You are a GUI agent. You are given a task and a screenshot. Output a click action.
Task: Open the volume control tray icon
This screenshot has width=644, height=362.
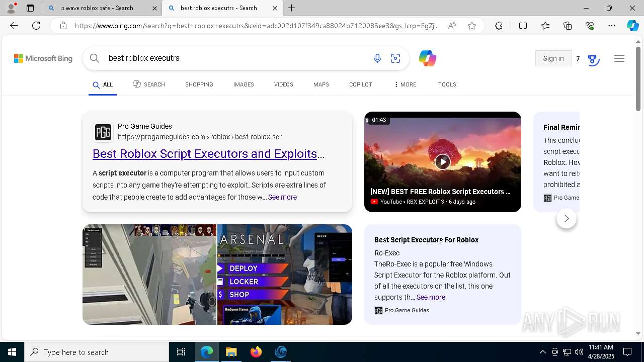[x=579, y=352]
